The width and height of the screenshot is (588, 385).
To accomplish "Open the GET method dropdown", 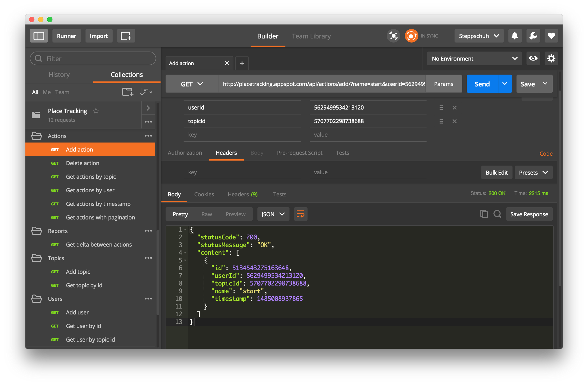I will click(x=192, y=84).
